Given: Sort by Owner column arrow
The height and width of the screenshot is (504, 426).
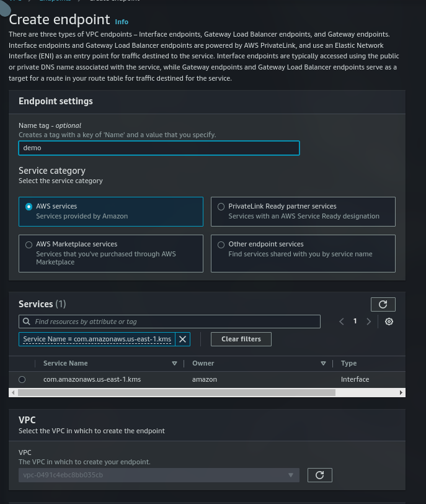Looking at the screenshot, I should pos(323,363).
